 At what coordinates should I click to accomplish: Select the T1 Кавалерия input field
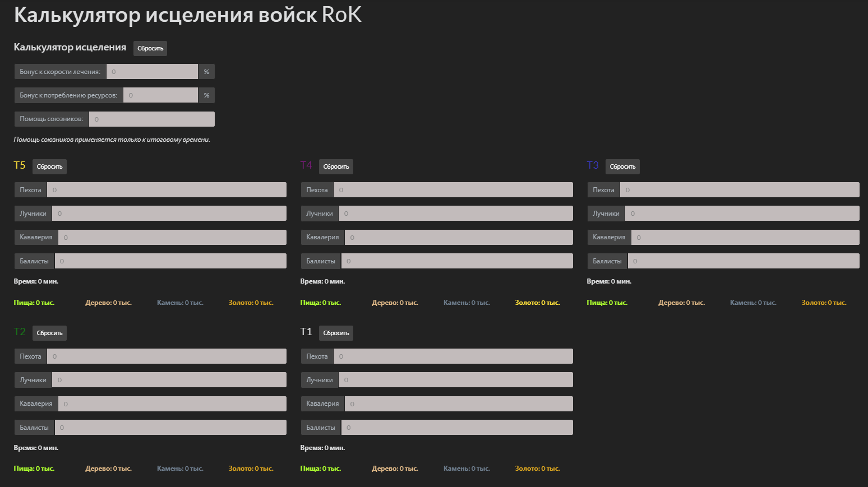[459, 403]
